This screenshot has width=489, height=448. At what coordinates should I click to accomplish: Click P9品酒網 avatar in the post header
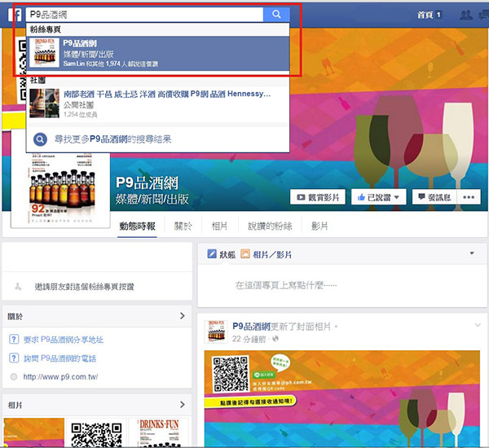tap(216, 332)
